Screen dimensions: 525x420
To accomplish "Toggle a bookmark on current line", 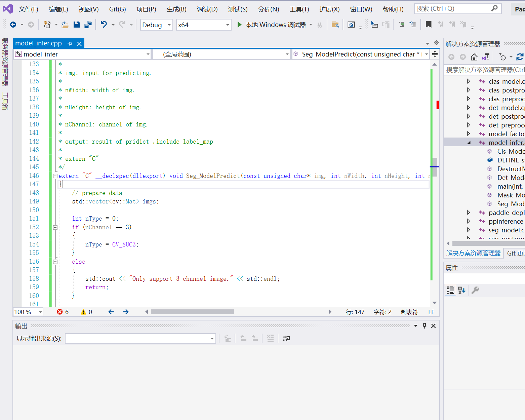I will (428, 24).
